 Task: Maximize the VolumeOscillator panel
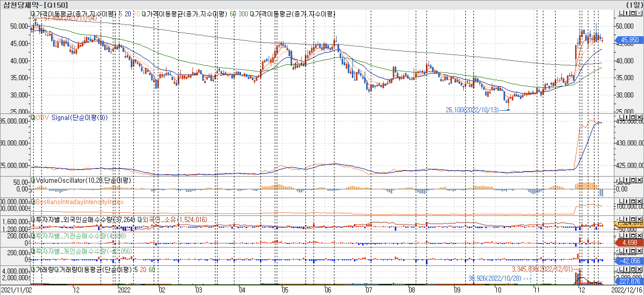[633, 180]
